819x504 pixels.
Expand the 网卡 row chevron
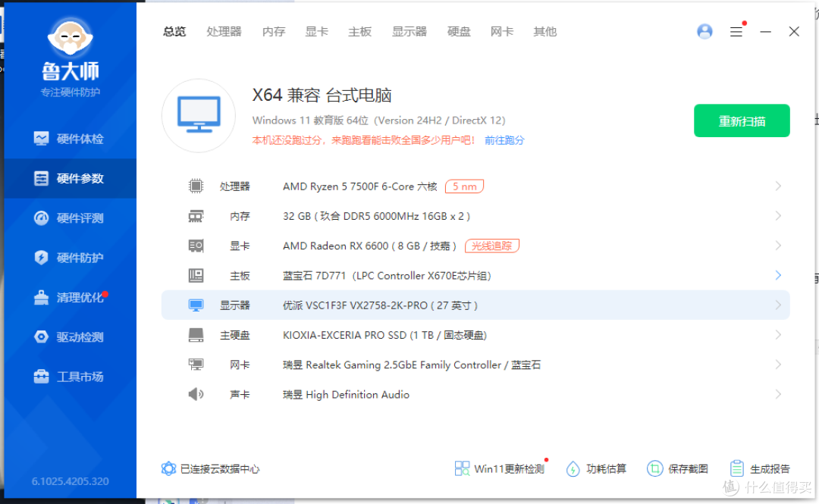pos(778,365)
